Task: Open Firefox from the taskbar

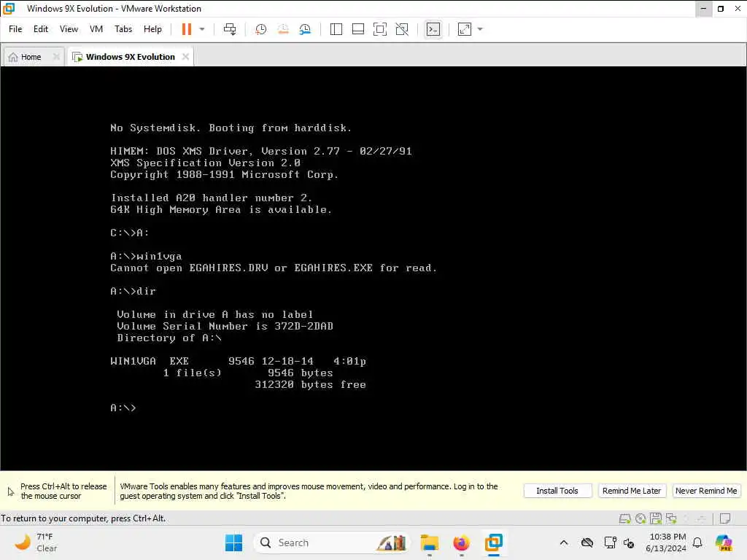Action: (x=461, y=542)
